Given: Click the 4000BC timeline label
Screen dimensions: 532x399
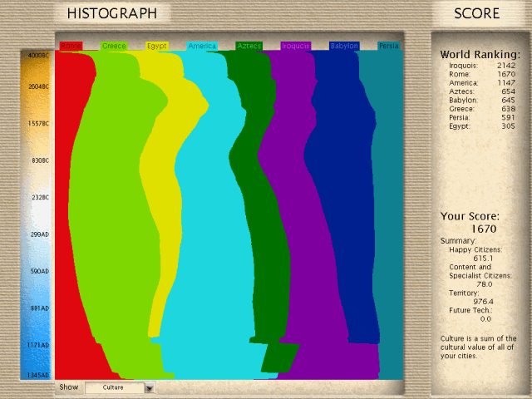Looking at the screenshot, I should click(38, 55).
